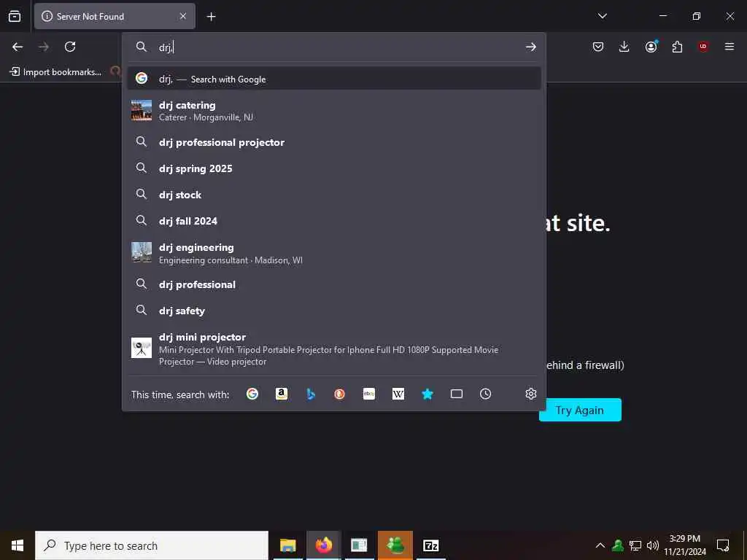Select 'drj, — Search with Google' result
The image size is (747, 560).
[x=334, y=79]
